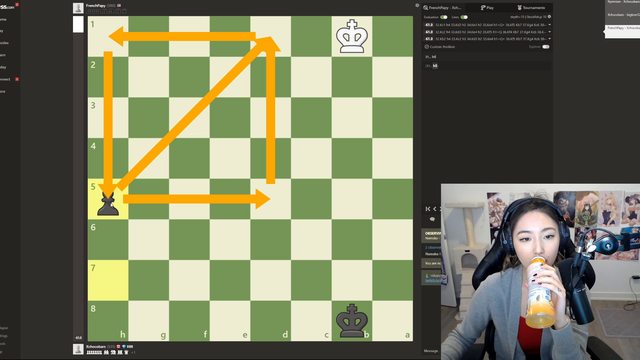The width and height of the screenshot is (640, 360).
Task: Expand the third engine line
Action: click(x=549, y=39)
